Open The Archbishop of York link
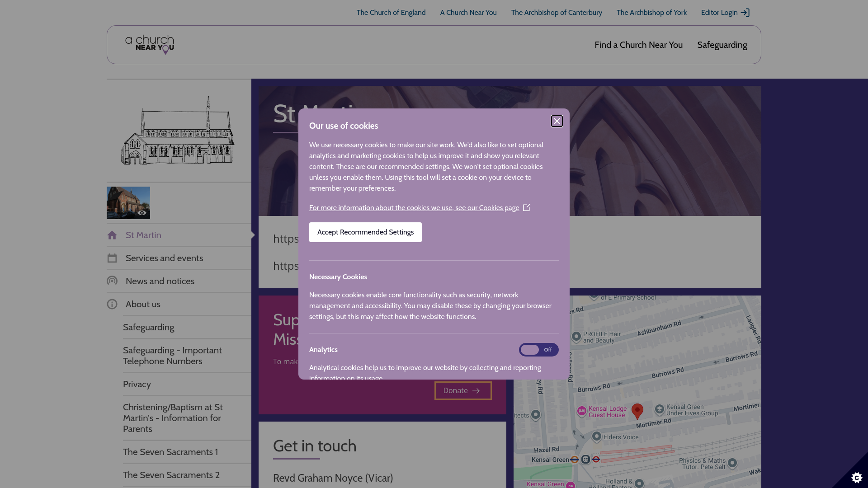Image resolution: width=868 pixels, height=488 pixels. point(651,13)
